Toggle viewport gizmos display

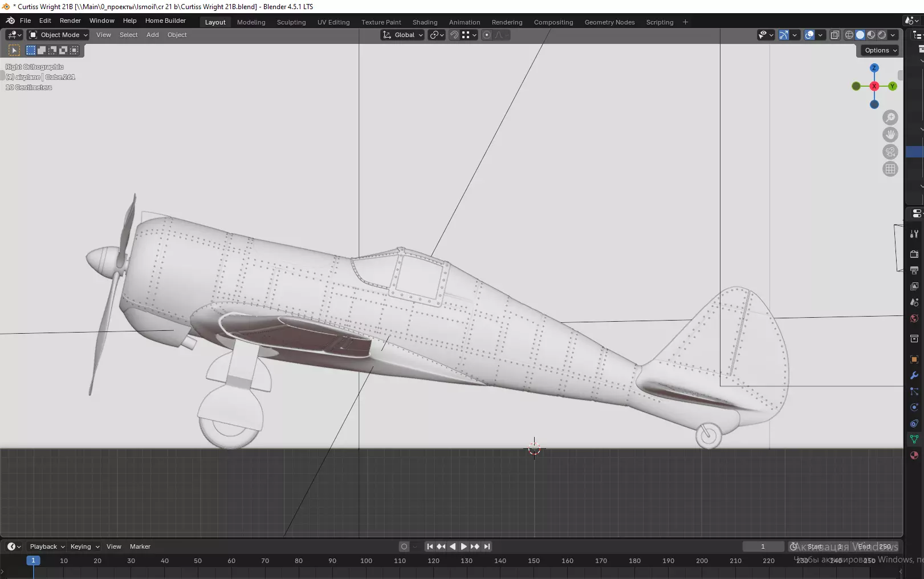(784, 35)
